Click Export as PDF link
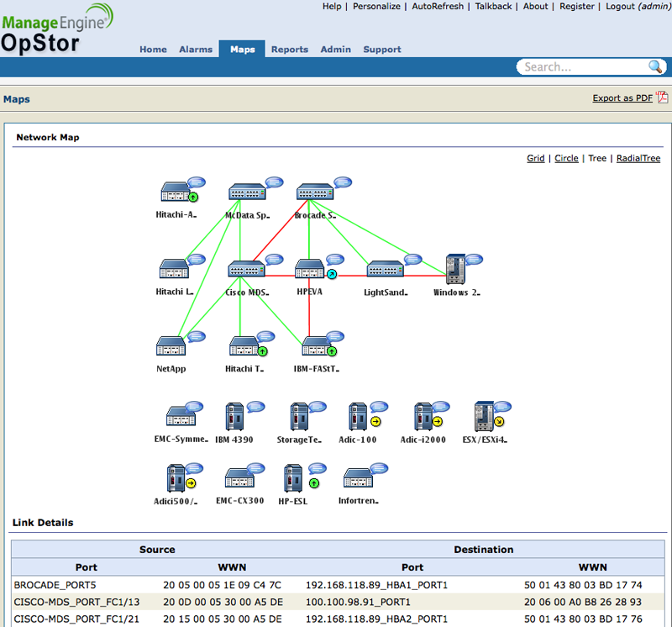The height and width of the screenshot is (627, 672). [622, 97]
